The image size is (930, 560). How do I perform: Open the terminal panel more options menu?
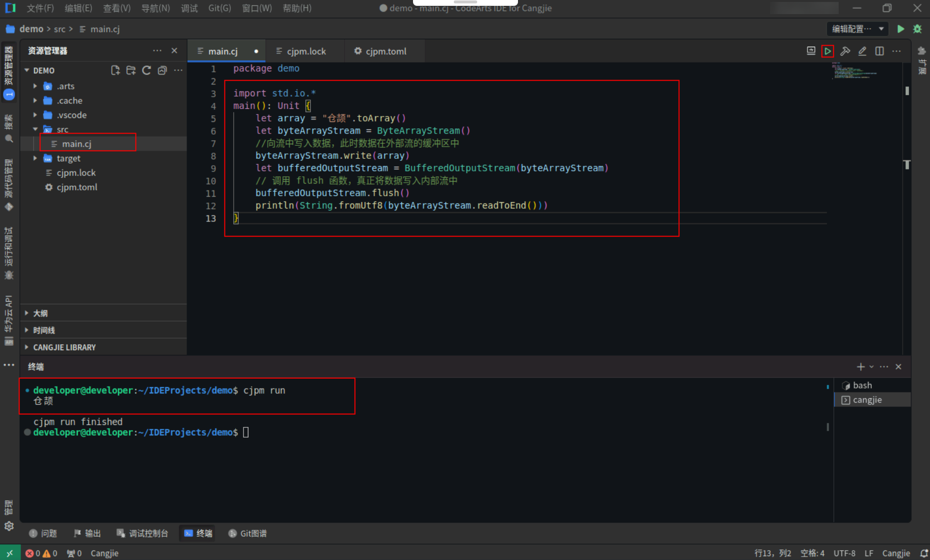(884, 367)
